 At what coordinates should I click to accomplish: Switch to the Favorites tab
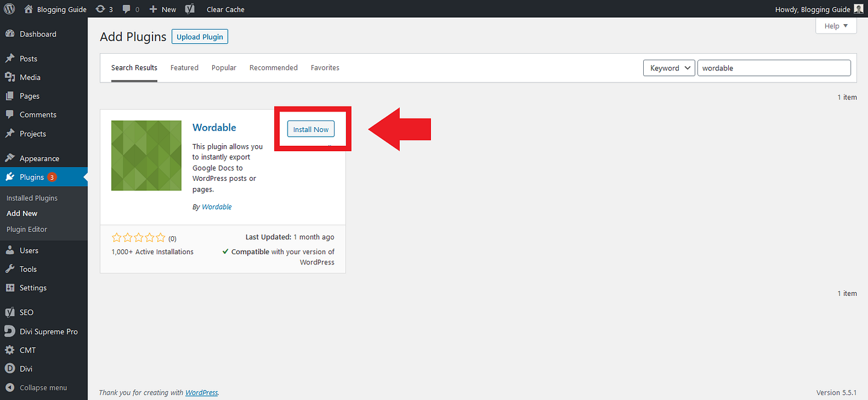coord(325,67)
